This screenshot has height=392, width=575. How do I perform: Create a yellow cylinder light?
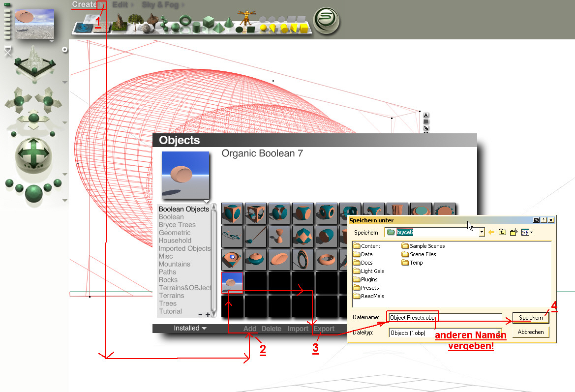pos(284,28)
